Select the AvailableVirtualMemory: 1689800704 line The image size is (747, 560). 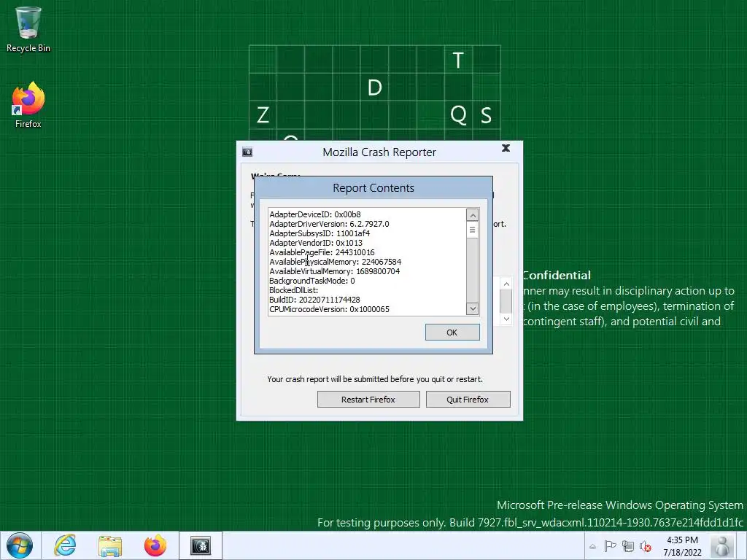[334, 271]
